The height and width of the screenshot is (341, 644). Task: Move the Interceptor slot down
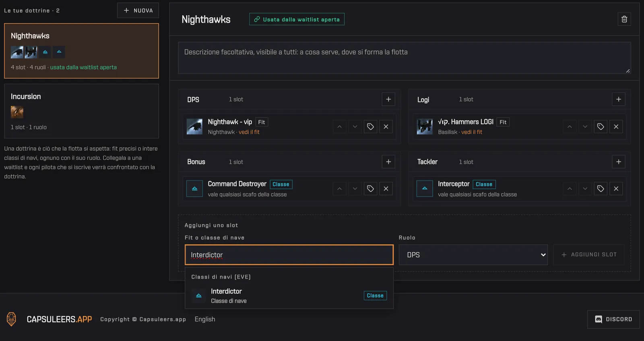585,189
